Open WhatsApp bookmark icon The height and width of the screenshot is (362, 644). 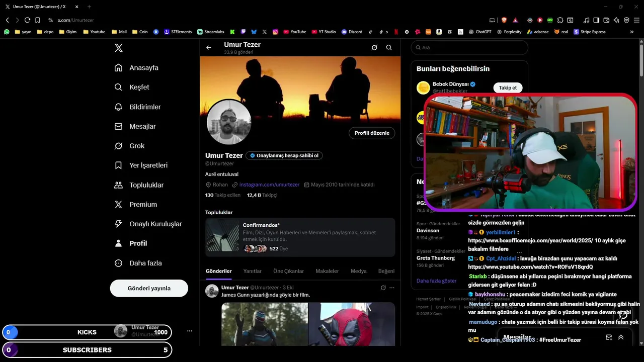tap(7, 32)
